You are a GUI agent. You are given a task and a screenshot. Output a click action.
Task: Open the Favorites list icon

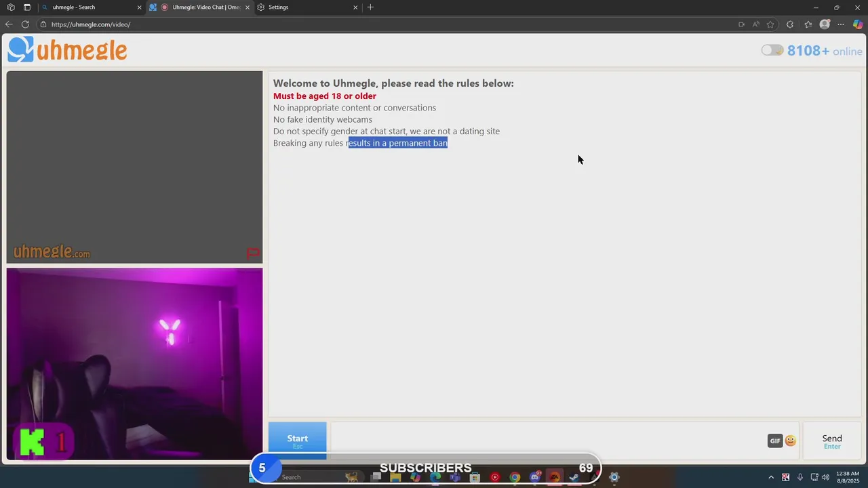(808, 24)
